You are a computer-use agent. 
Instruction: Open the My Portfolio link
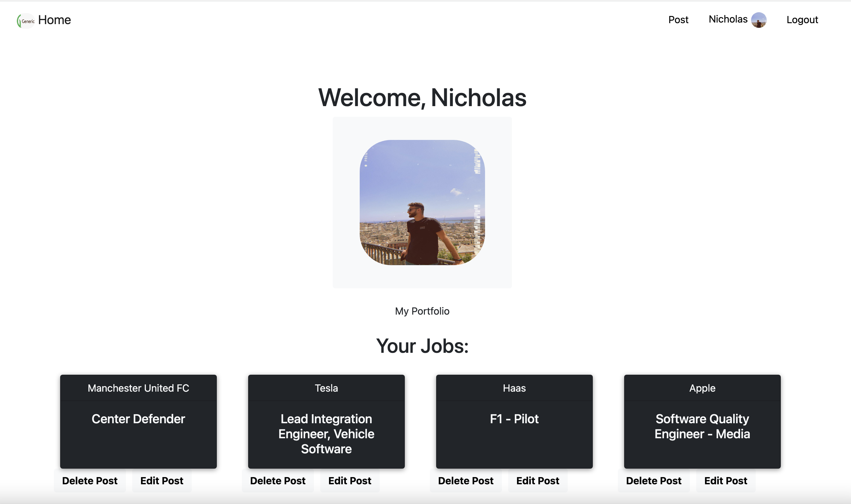point(422,311)
